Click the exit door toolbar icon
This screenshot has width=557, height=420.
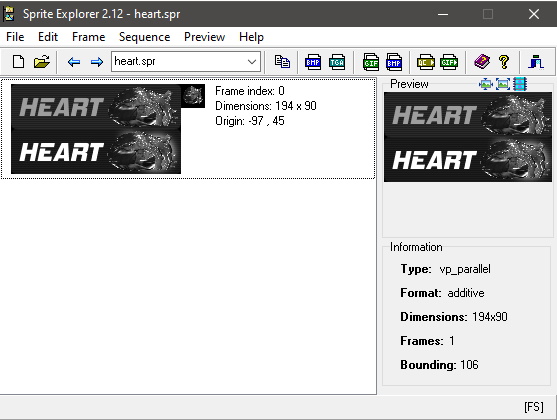coord(536,62)
